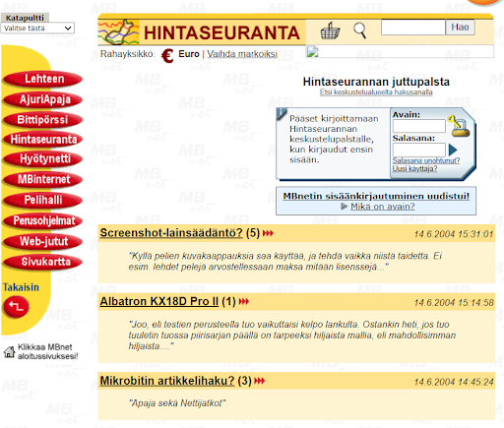The width and height of the screenshot is (504, 428).
Task: Click the Hae search button
Action: [x=460, y=28]
